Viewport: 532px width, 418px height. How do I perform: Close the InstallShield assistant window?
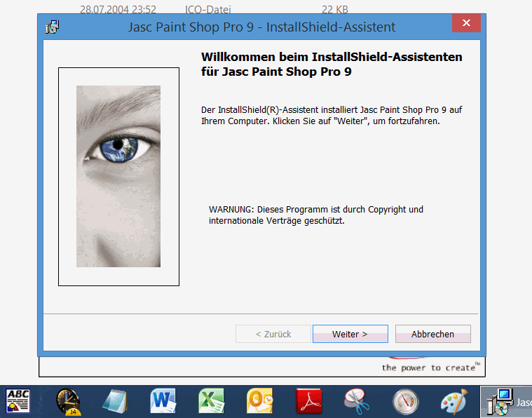(x=466, y=25)
